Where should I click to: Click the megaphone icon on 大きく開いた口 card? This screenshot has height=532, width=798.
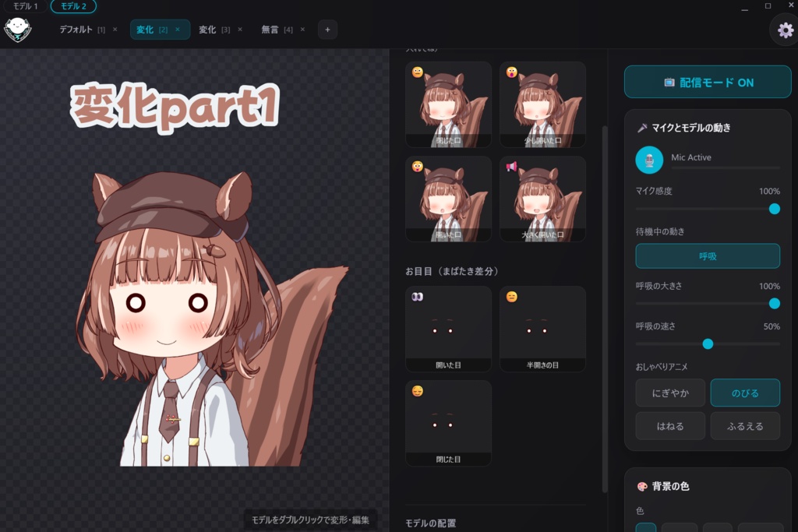(511, 167)
